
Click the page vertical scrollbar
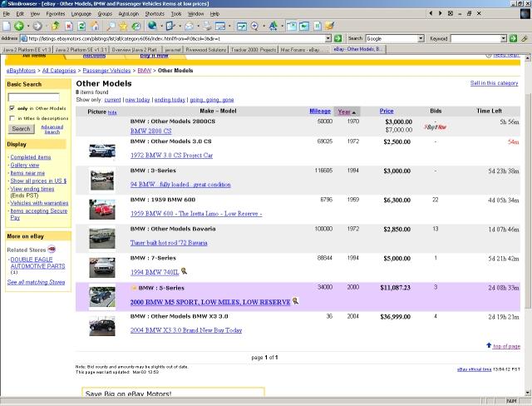coord(528,224)
